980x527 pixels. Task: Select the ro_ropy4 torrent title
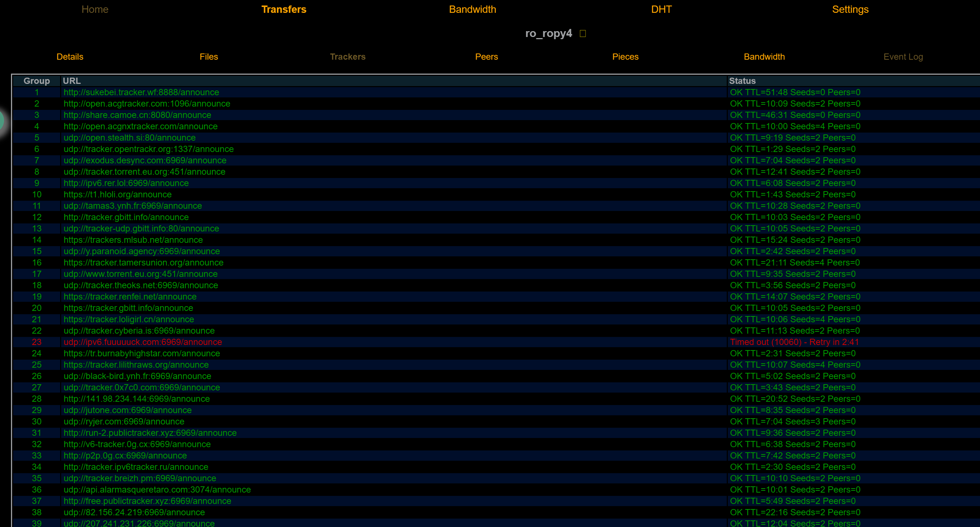pyautogui.click(x=548, y=33)
